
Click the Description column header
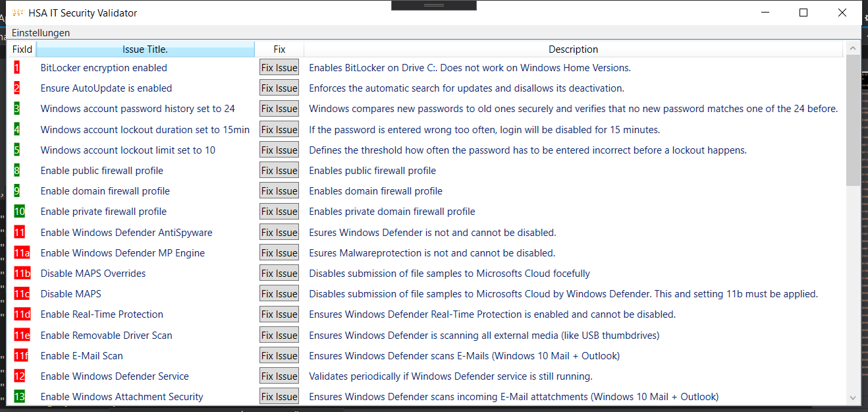(x=573, y=49)
